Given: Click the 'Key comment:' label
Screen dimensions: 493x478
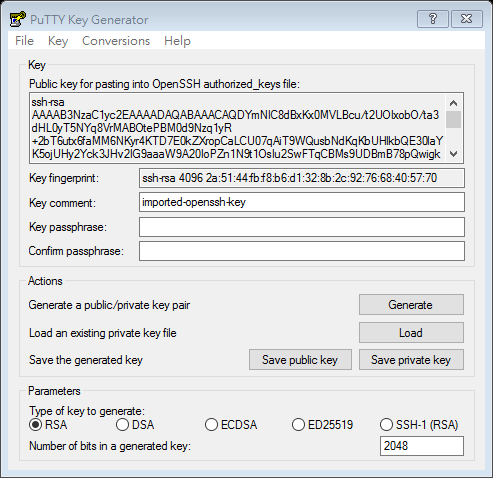Looking at the screenshot, I should [62, 203].
